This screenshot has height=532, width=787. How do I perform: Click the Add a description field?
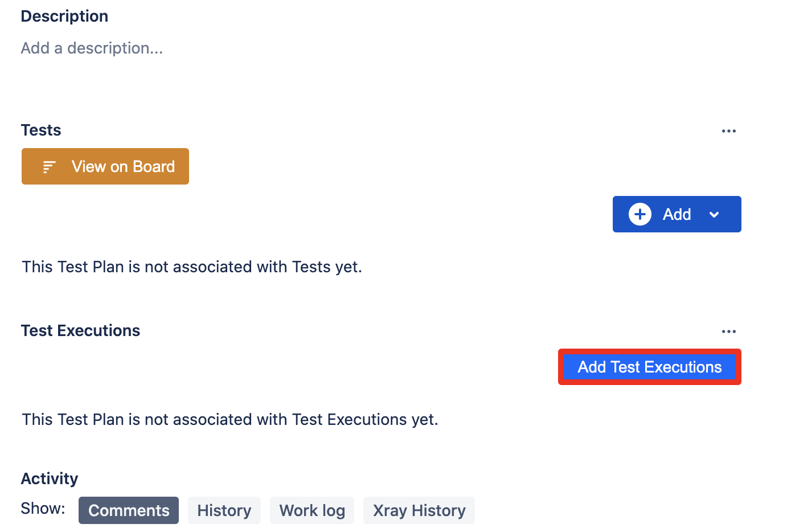[x=92, y=48]
